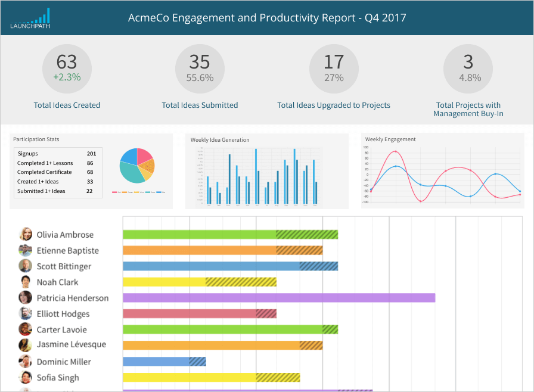This screenshot has width=534, height=392.
Task: Click the Participation Stats heading
Action: 36,139
